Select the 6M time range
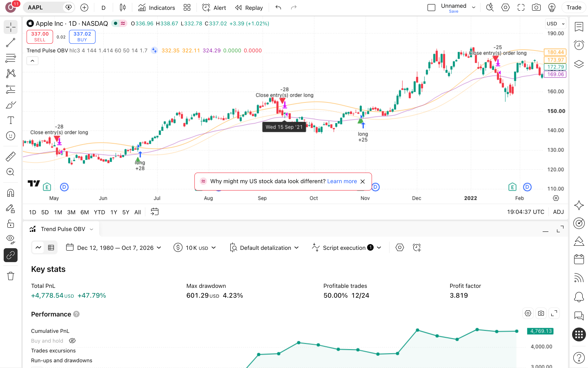 [x=84, y=212]
